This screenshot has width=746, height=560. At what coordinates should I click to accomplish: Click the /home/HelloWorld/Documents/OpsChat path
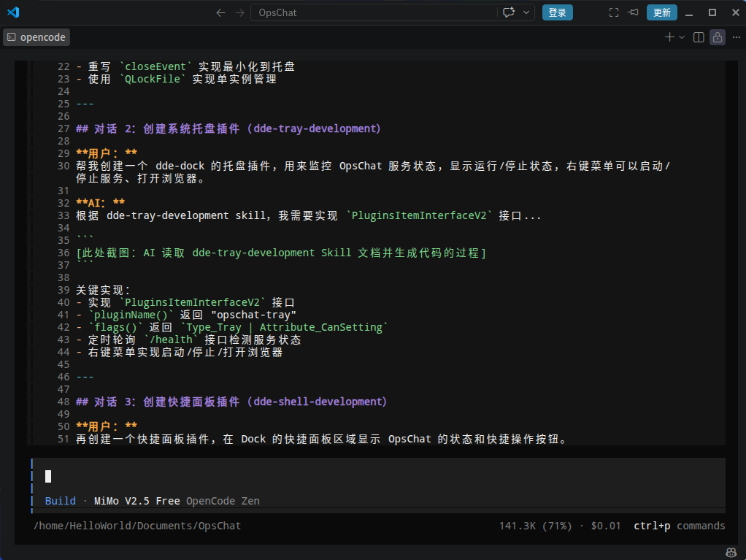point(137,526)
